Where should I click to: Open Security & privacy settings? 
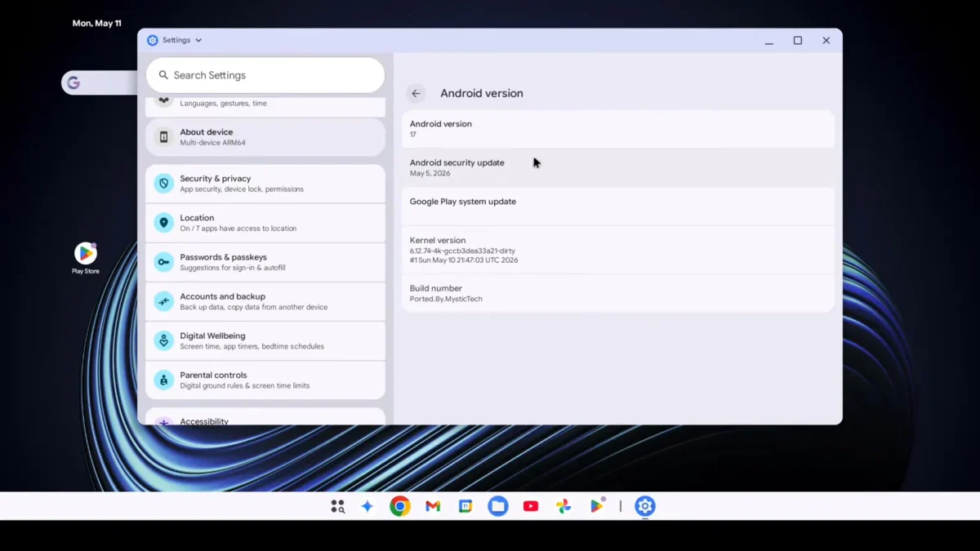(265, 184)
